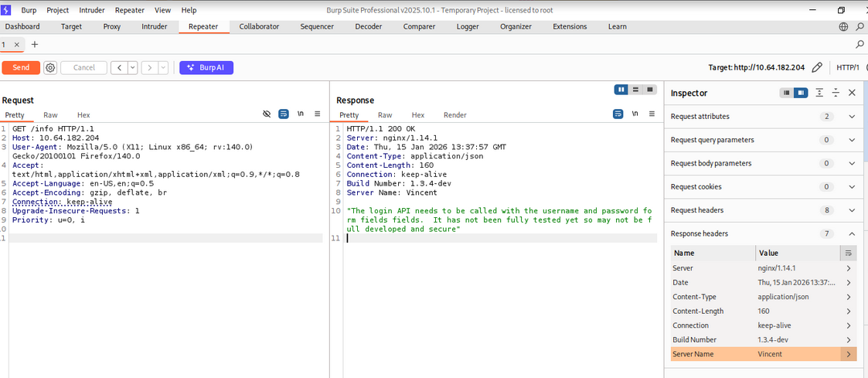Open the Request pane hamburger menu
868x378 pixels.
tap(317, 114)
